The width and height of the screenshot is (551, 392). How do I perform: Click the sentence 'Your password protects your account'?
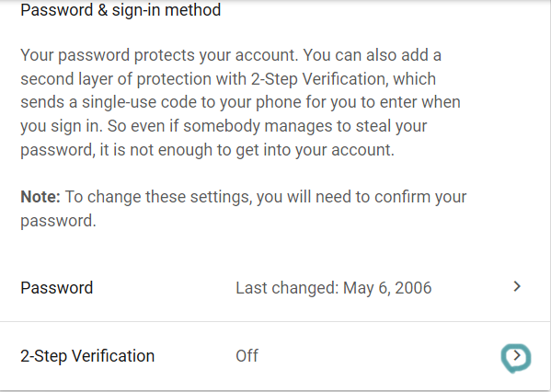tap(158, 55)
